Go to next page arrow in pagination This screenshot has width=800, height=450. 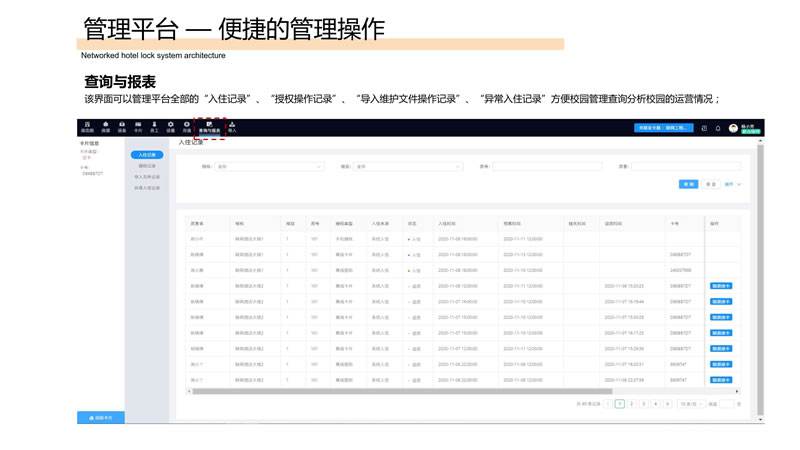click(x=667, y=404)
